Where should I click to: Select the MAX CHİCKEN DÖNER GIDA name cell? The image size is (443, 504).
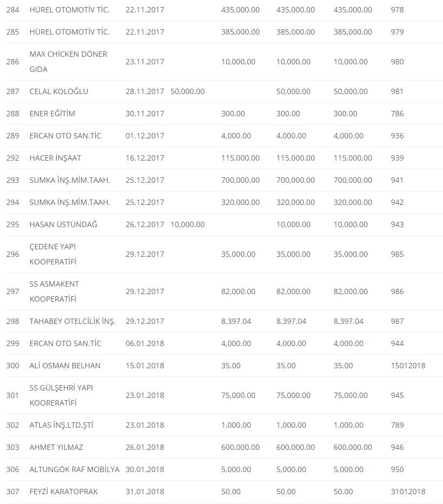click(x=68, y=62)
